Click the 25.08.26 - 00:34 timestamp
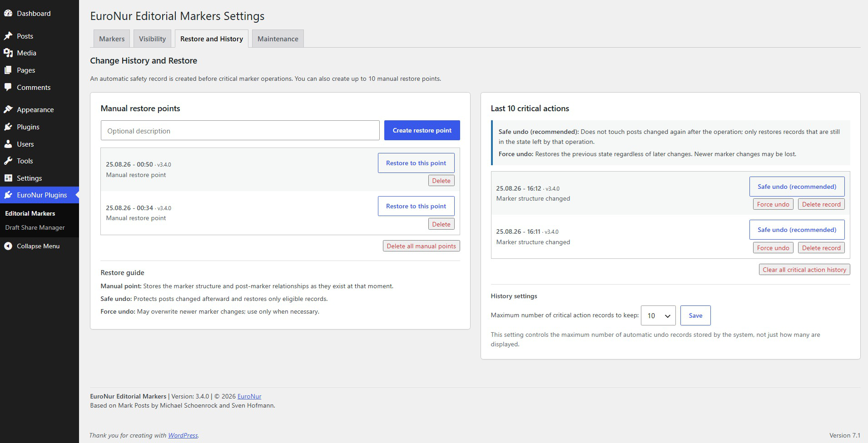Screen dimensions: 868x443 (129, 208)
